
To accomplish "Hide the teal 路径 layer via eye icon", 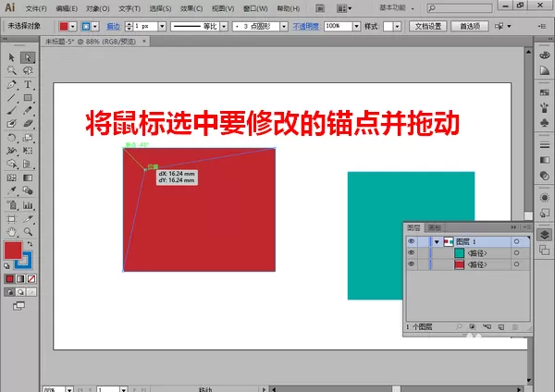I will click(x=412, y=253).
